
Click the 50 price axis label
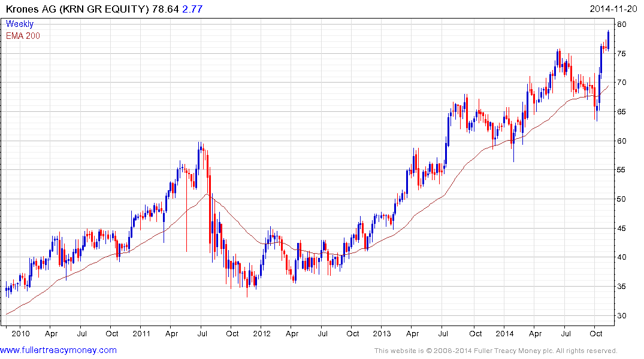tap(622, 199)
